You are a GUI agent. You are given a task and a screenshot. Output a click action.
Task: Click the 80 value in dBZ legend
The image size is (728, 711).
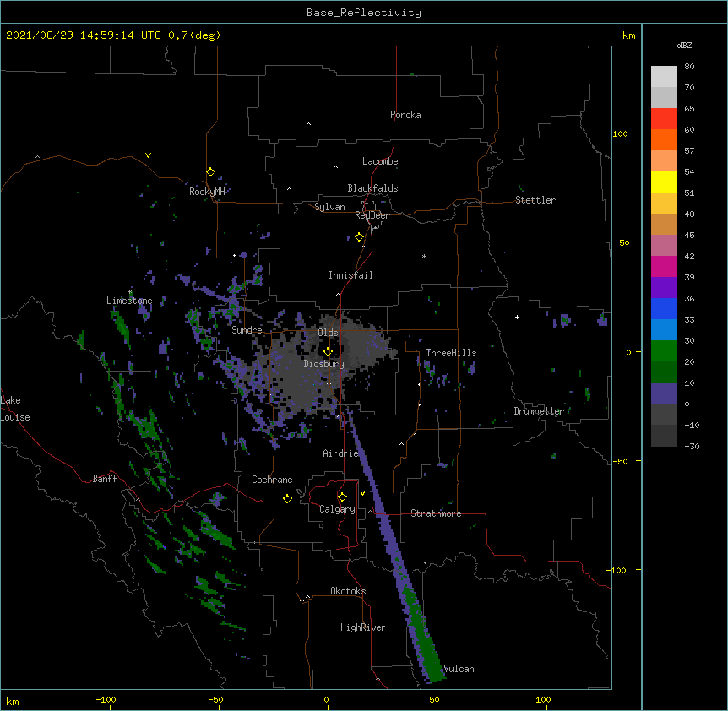[x=689, y=67]
